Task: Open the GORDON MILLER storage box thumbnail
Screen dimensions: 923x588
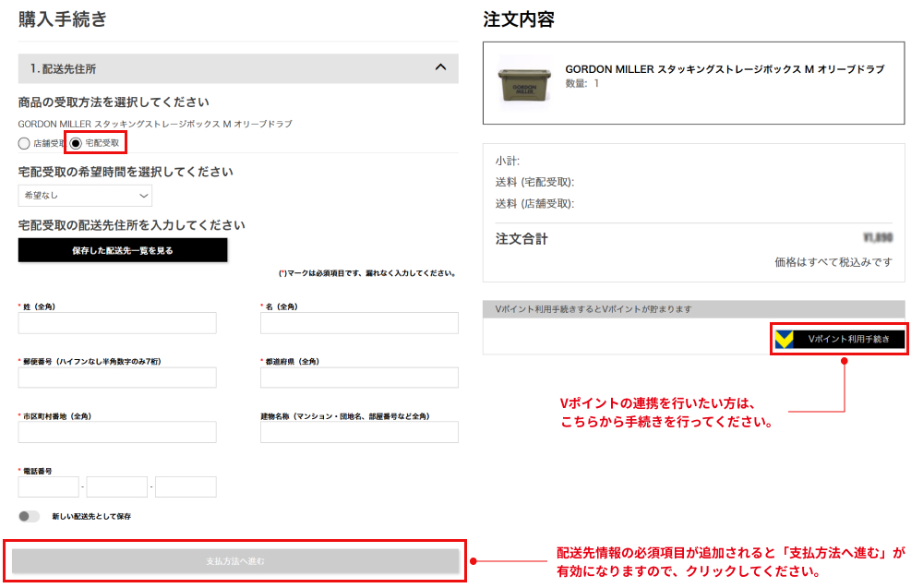Action: point(524,83)
